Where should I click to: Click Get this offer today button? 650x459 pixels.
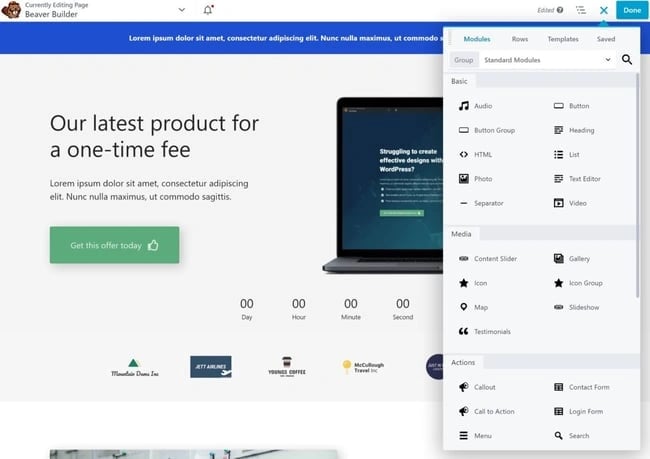(x=114, y=245)
